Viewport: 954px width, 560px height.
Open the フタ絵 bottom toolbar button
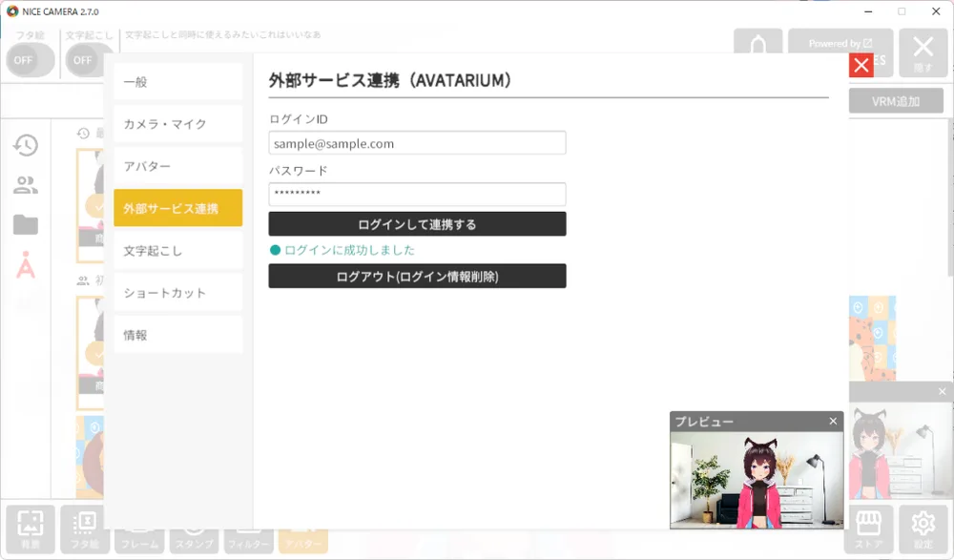85,529
